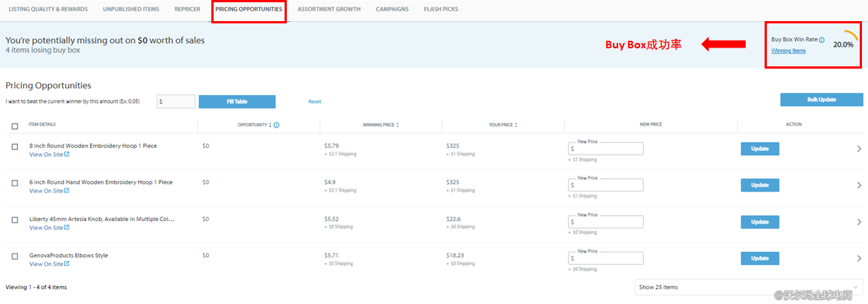The image size is (868, 304).
Task: Open the Show 25 items dropdown
Action: click(749, 287)
